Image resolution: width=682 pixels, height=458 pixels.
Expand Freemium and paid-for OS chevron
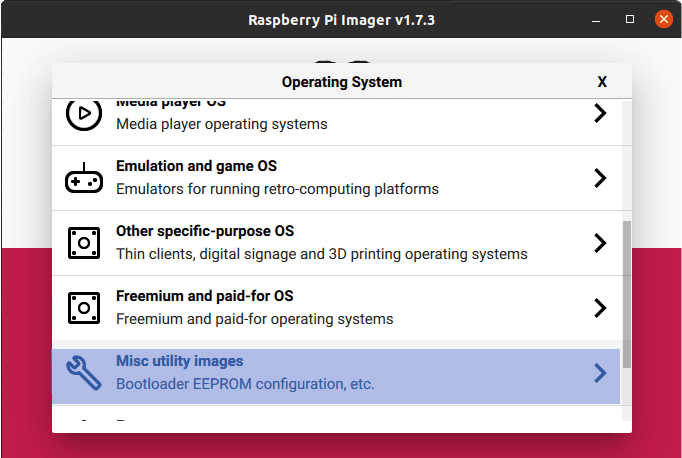point(600,307)
